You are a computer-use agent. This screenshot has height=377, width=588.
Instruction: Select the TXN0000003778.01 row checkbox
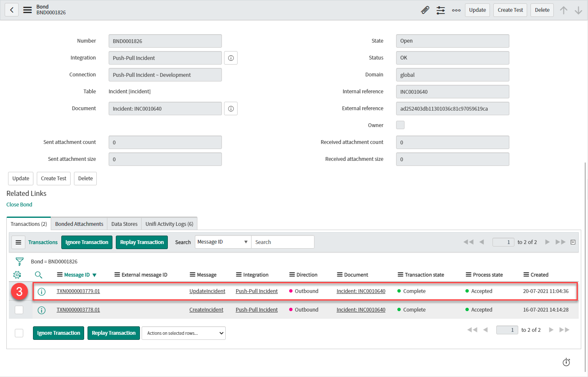(19, 310)
